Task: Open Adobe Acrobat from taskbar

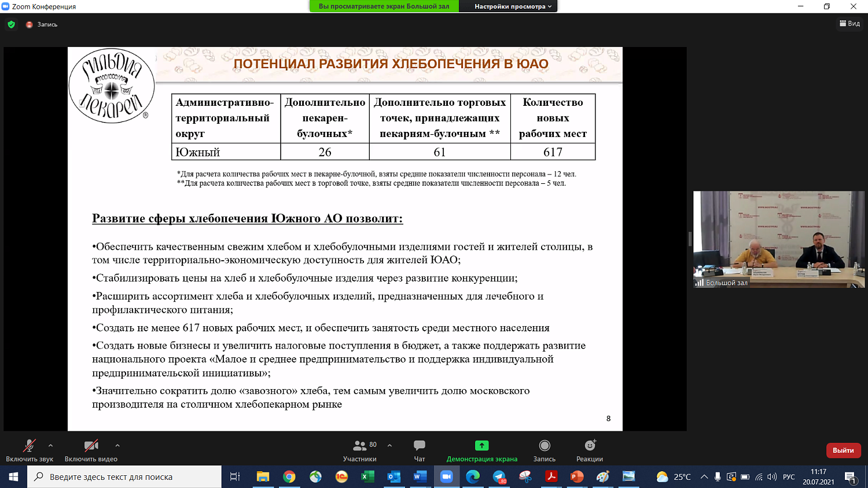Action: (551, 476)
